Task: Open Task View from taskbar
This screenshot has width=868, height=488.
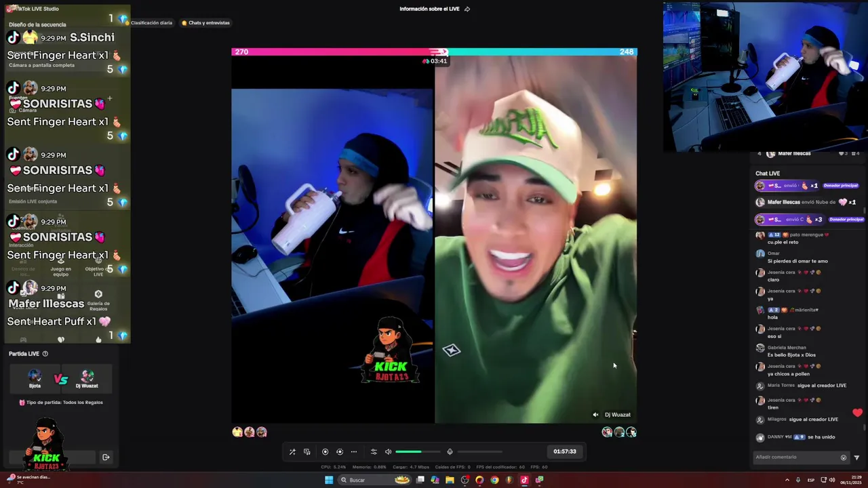Action: [x=420, y=480]
